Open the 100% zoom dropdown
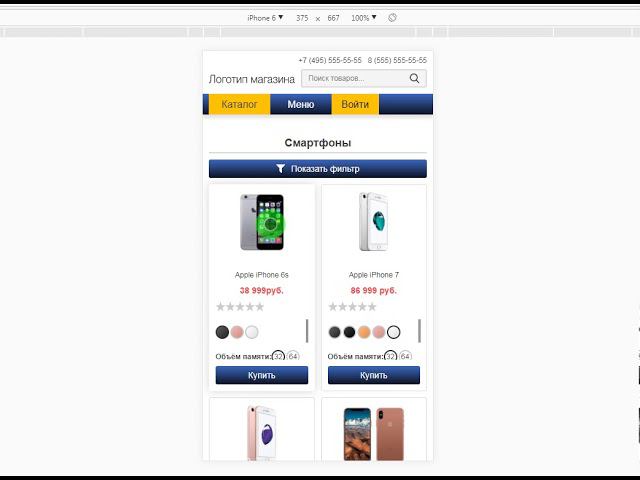This screenshot has width=640, height=480. [364, 18]
